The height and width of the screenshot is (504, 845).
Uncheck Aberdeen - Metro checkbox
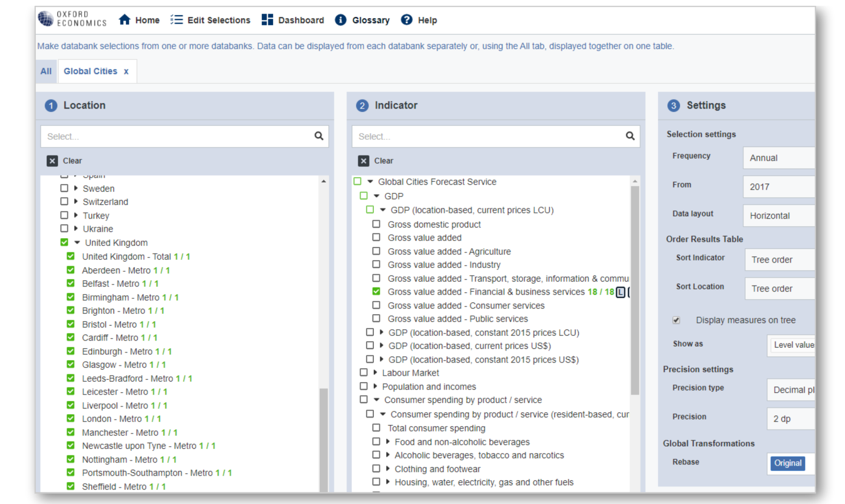71,269
